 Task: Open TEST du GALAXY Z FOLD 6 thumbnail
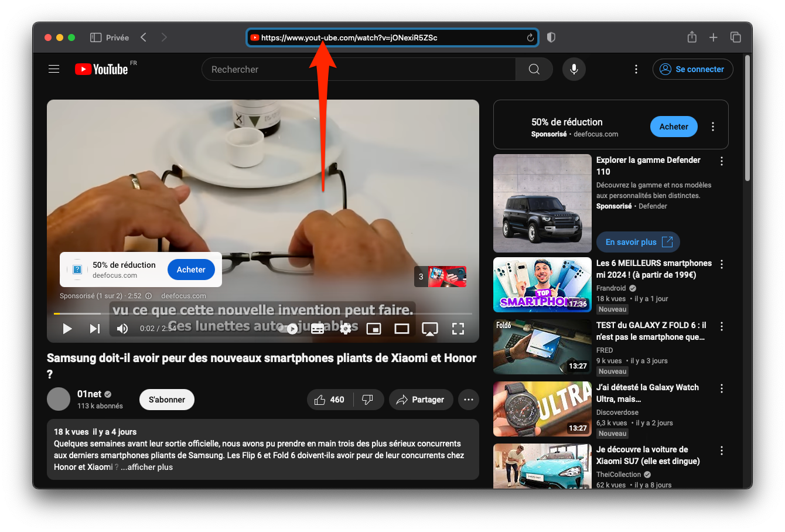(x=542, y=347)
